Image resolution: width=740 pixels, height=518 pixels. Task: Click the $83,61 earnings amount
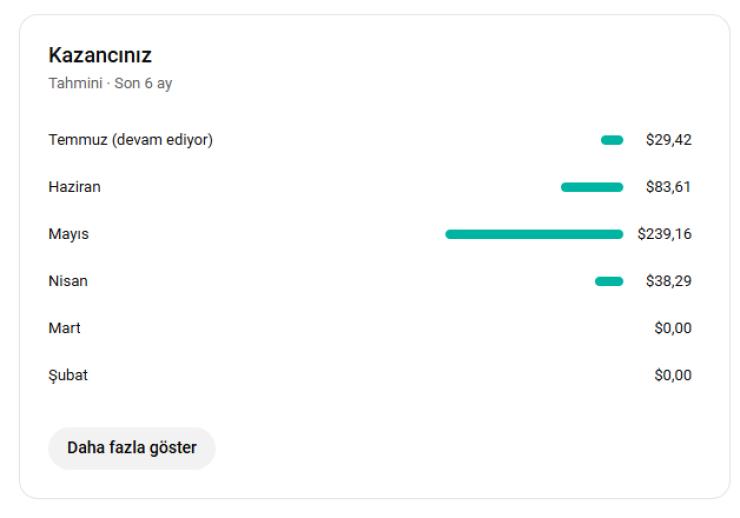(668, 187)
